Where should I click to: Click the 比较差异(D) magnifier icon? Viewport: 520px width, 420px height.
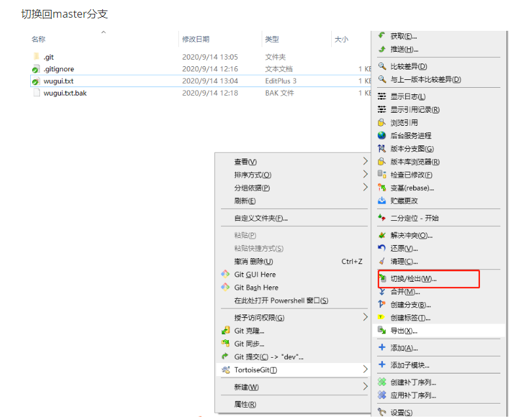pos(382,66)
